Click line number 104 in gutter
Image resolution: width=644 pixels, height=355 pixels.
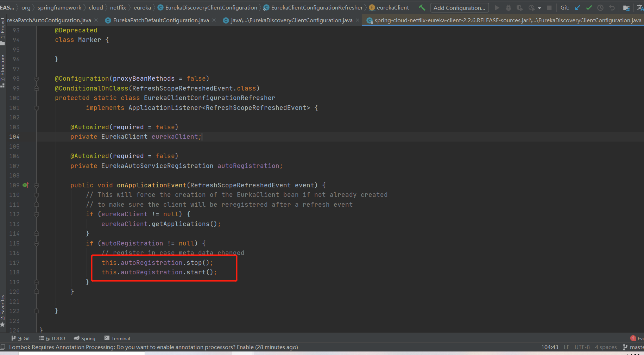coord(14,137)
